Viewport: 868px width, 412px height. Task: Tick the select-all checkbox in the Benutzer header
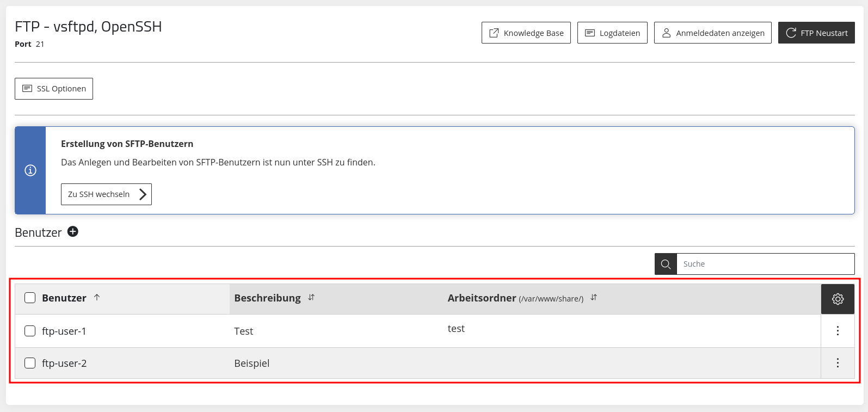pyautogui.click(x=30, y=298)
